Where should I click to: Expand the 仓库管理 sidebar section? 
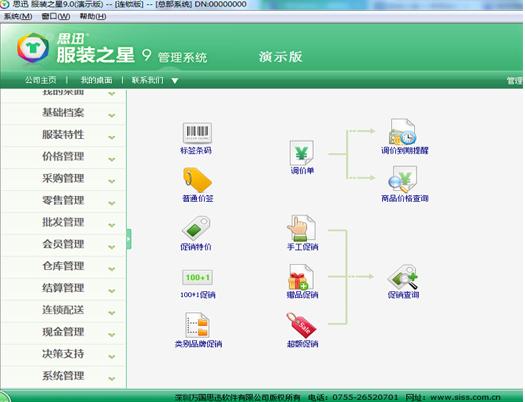tap(63, 266)
